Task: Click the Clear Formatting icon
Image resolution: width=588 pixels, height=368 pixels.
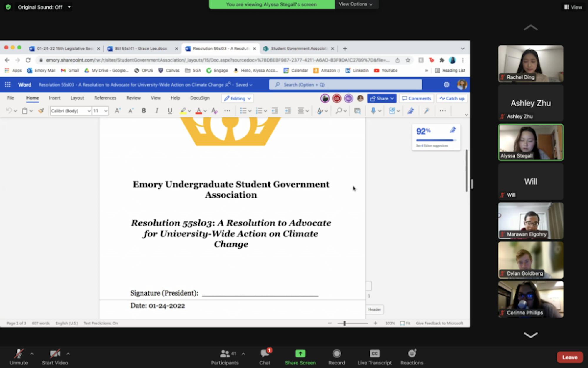Action: (x=214, y=111)
